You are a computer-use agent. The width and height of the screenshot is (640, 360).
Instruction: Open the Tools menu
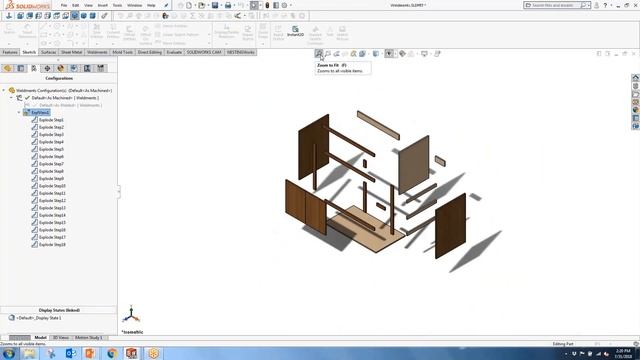click(x=117, y=5)
